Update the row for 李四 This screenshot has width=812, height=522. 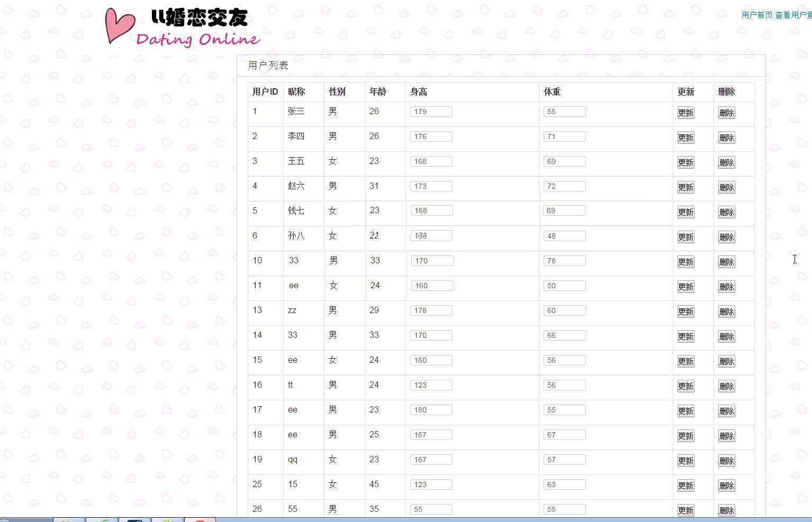click(685, 138)
